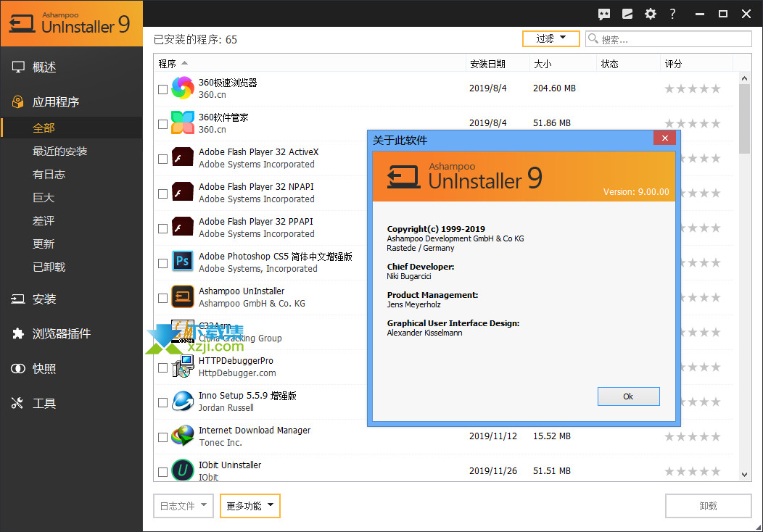Select 有日志 in sidebar
Image resolution: width=763 pixels, height=532 pixels.
72,174
